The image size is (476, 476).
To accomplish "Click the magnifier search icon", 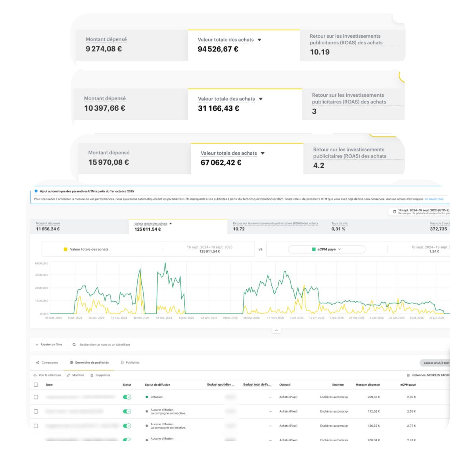I will click(x=74, y=345).
